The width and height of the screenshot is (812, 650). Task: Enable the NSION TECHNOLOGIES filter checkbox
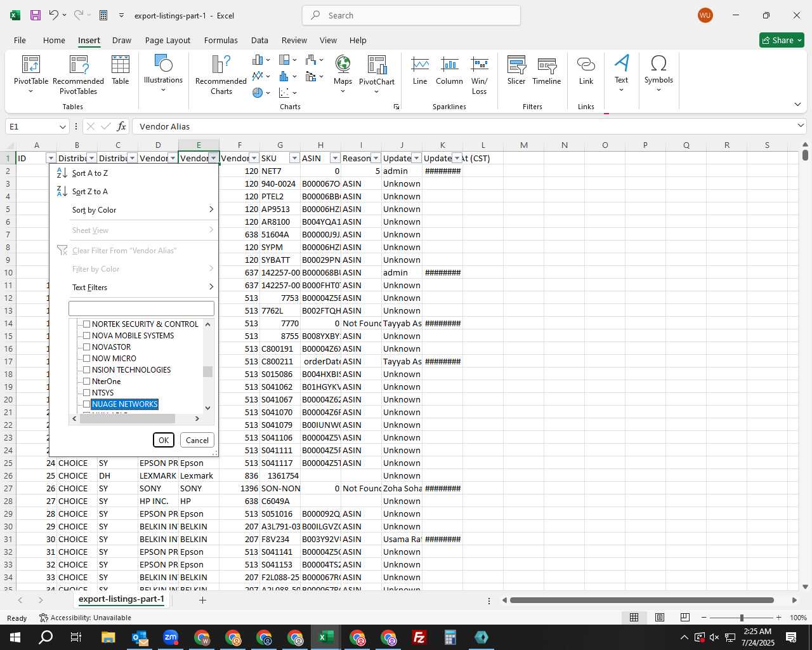point(87,370)
